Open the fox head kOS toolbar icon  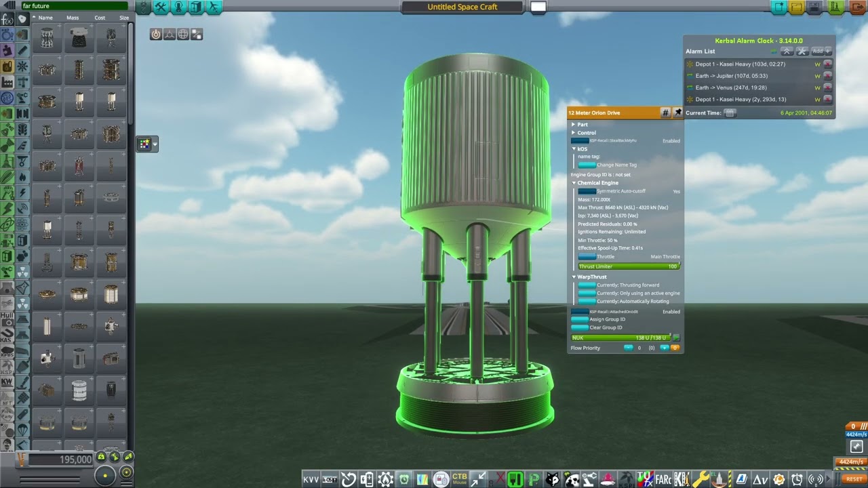pos(553,480)
